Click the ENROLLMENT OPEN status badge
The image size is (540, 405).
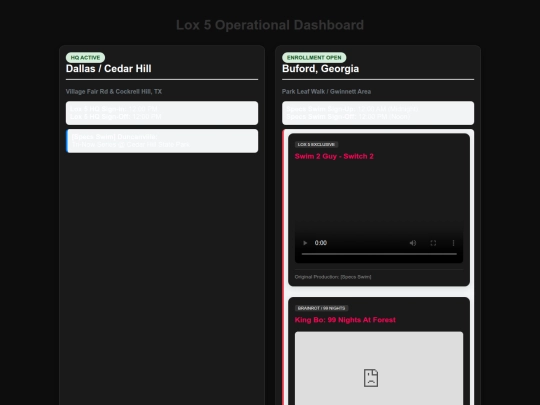[x=314, y=58]
